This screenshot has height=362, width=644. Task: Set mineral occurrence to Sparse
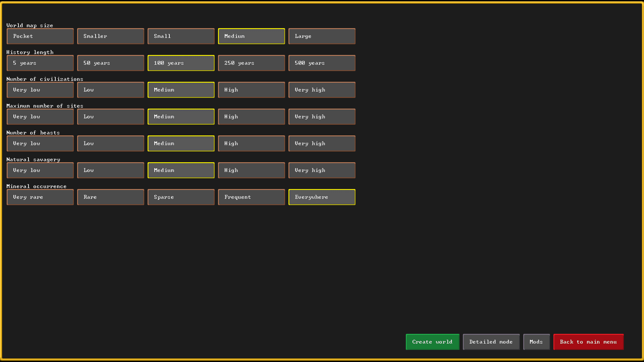181,197
